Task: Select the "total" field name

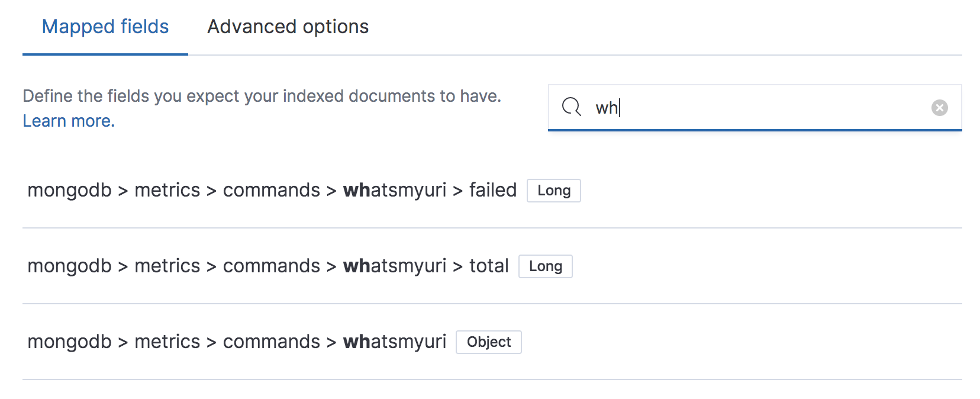Action: (489, 266)
